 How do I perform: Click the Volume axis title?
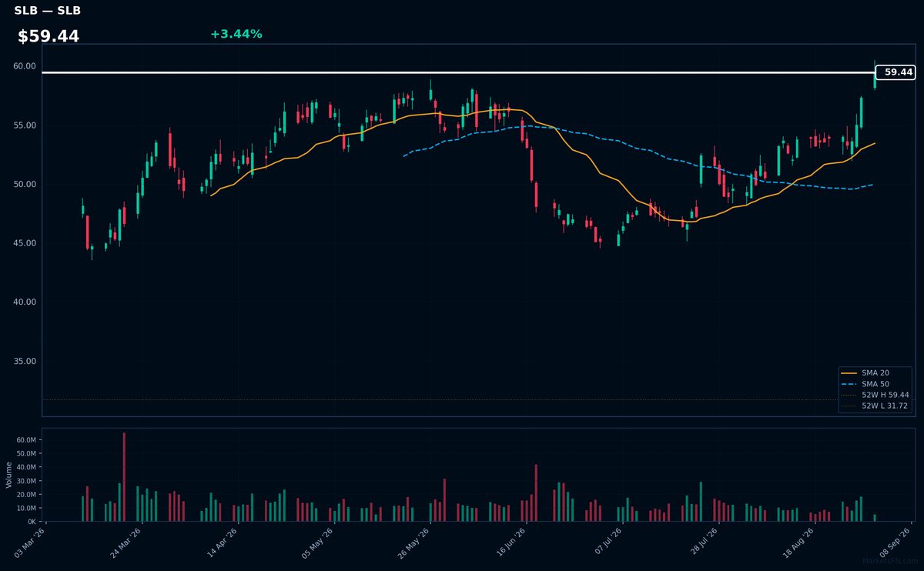(x=9, y=475)
